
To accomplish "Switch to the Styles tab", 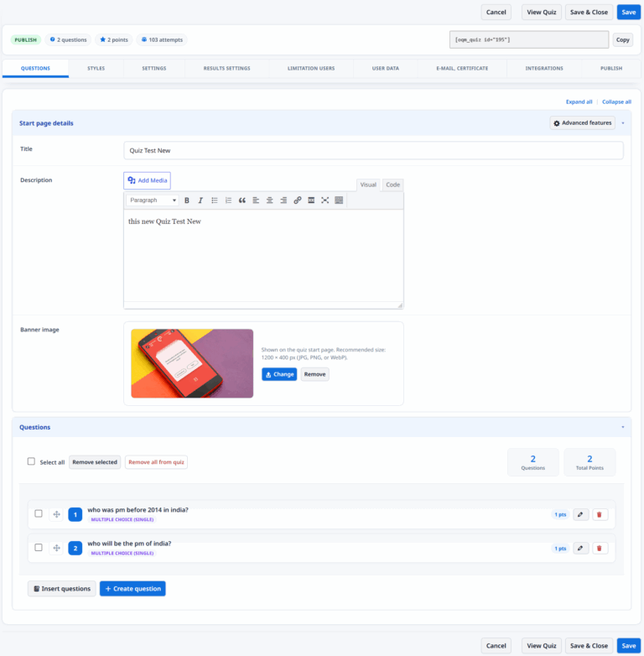I will (96, 68).
